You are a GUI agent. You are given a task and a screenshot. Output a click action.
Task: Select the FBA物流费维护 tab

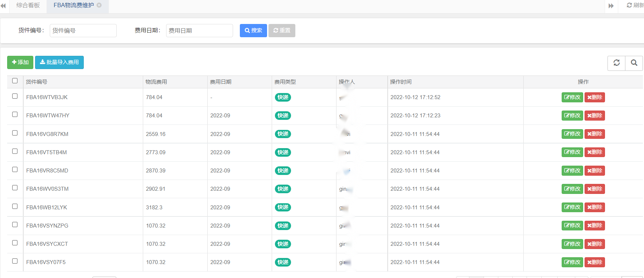[x=73, y=5]
